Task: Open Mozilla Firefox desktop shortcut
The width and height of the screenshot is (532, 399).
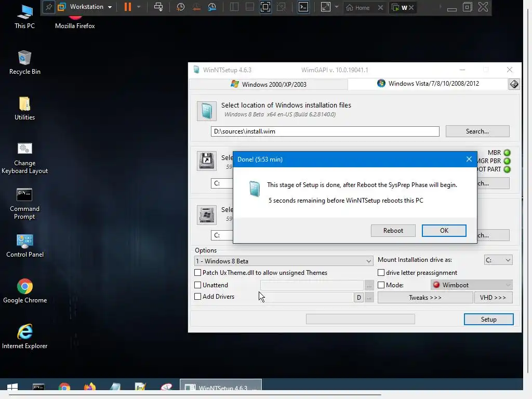Action: click(x=75, y=22)
